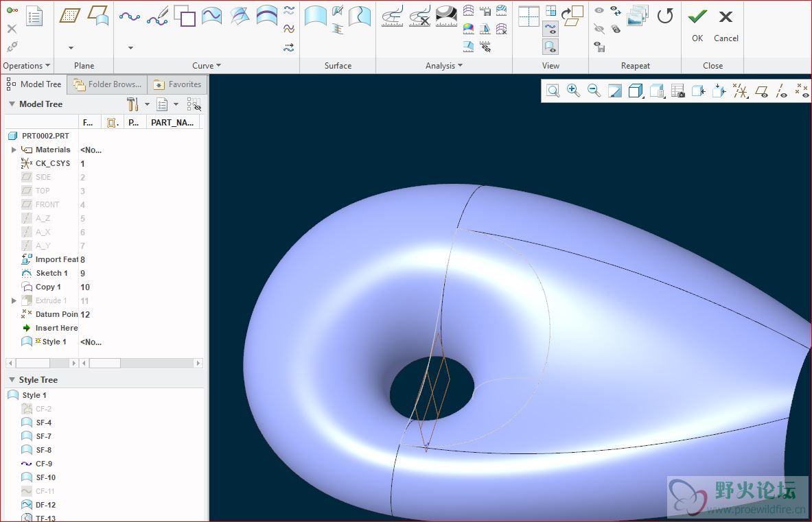Click the Zoom Out icon
The height and width of the screenshot is (522, 812).
click(594, 91)
